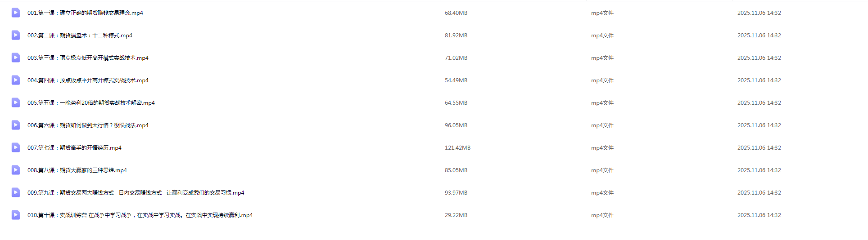Click the video icon for file 010
This screenshot has width=868, height=240.
[16, 215]
